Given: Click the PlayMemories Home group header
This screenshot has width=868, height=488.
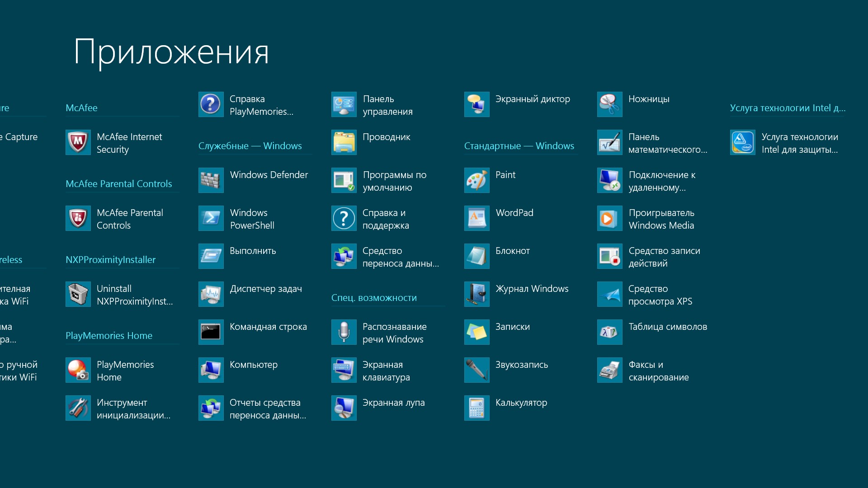Looking at the screenshot, I should [x=108, y=336].
